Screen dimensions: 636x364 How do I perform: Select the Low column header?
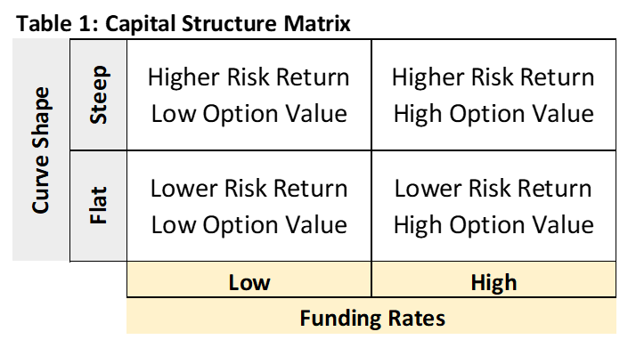tap(249, 279)
